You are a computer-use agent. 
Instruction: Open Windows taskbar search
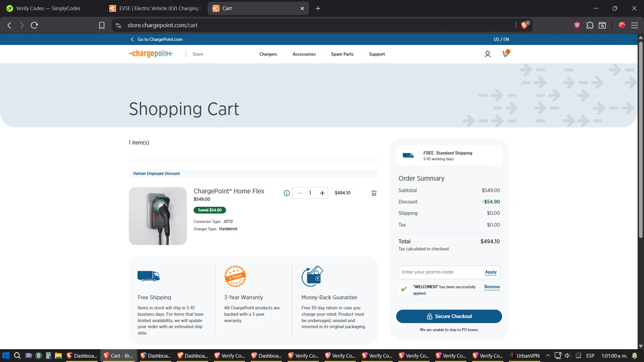[17, 356]
